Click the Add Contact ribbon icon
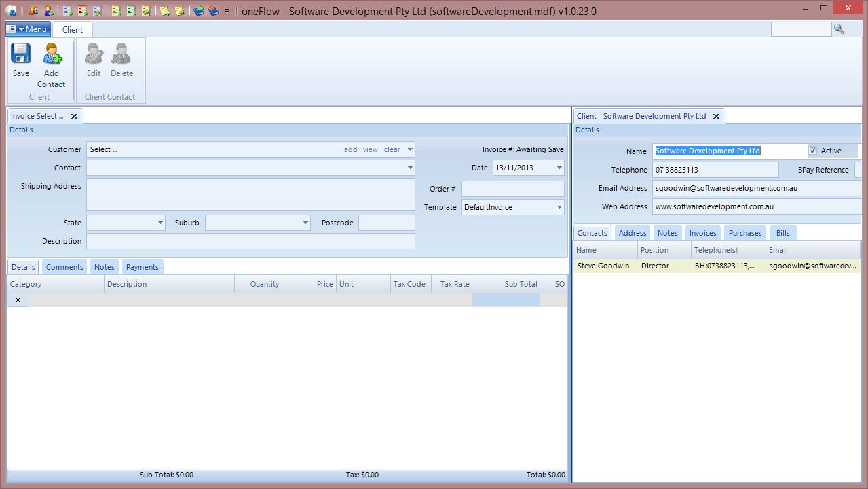This screenshot has height=489, width=868. (x=52, y=54)
